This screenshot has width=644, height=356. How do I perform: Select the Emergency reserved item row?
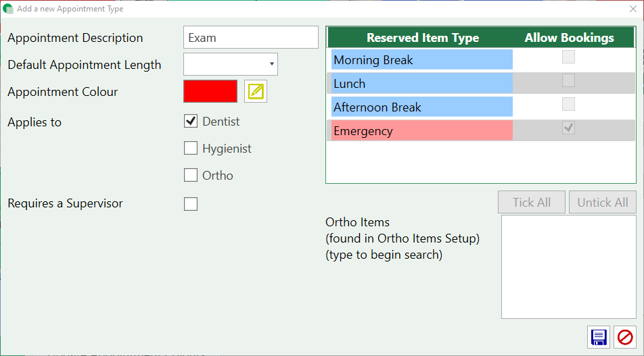pos(421,131)
